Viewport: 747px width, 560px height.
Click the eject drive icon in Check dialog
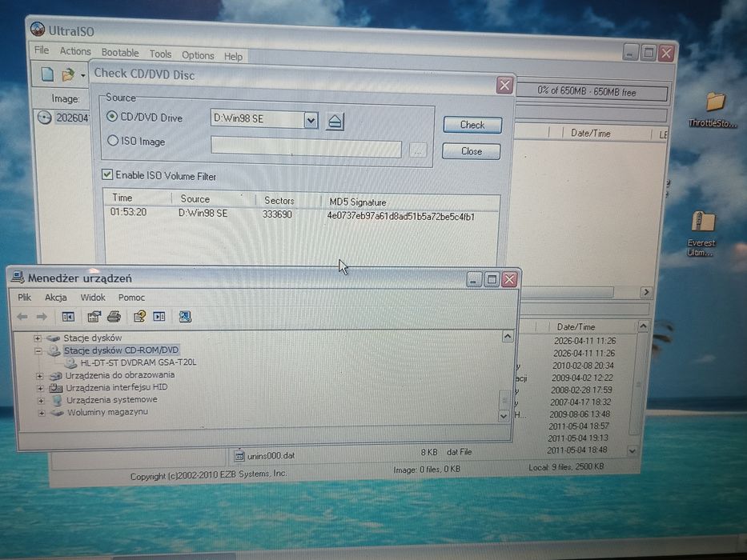[x=335, y=122]
